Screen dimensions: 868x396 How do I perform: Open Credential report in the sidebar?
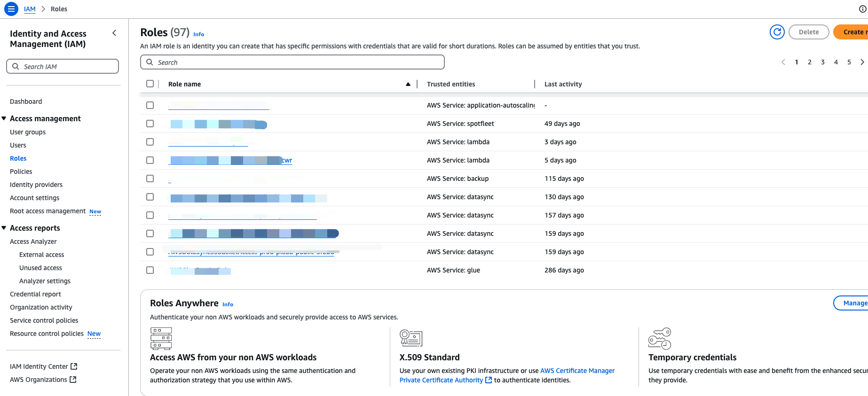coord(35,294)
